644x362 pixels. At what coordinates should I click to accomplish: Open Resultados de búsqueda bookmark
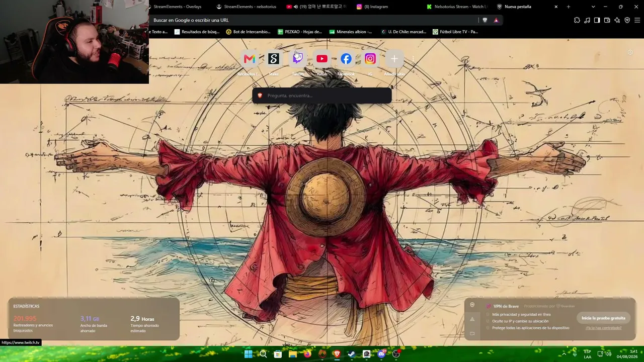[x=197, y=32]
